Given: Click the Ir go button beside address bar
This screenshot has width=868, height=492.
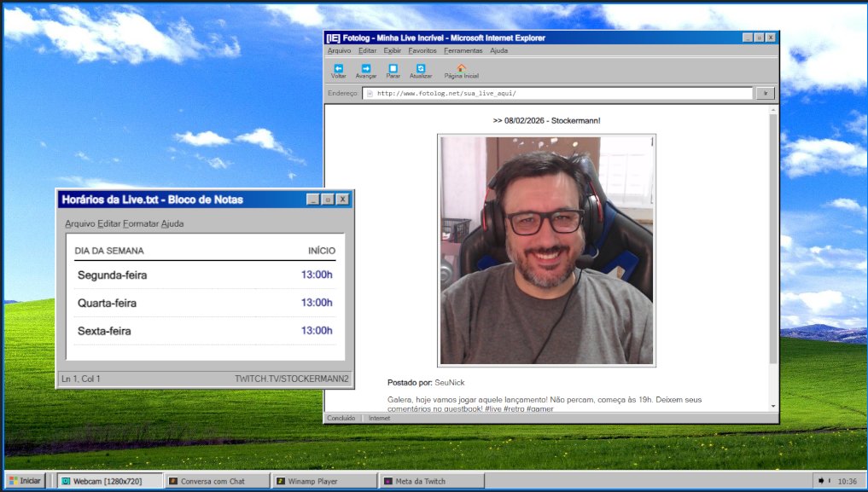Looking at the screenshot, I should click(x=765, y=94).
